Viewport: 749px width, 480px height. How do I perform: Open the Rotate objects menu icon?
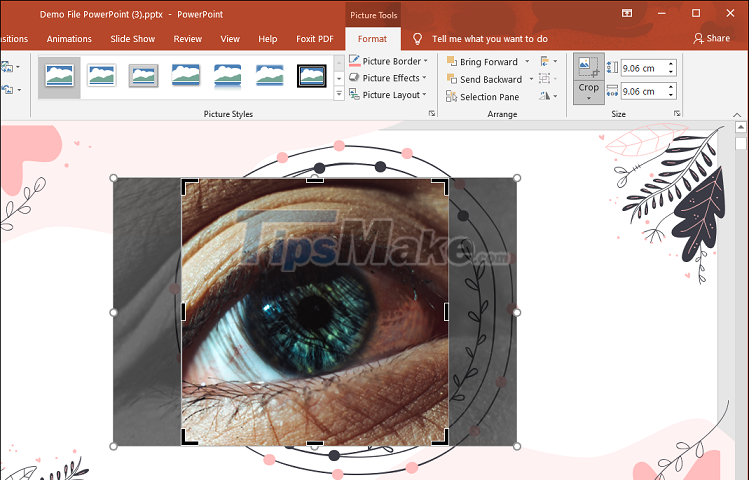[x=548, y=96]
